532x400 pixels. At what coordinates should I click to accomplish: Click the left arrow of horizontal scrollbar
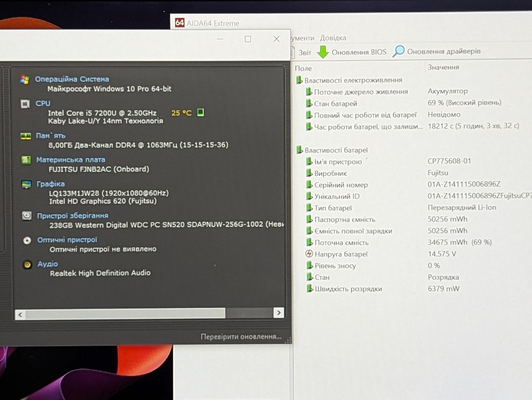[20, 314]
